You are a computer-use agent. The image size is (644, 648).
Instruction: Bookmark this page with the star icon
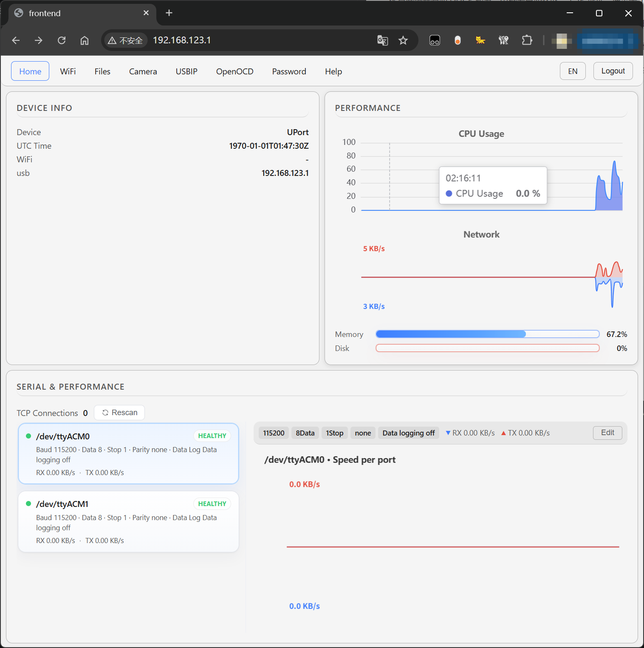tap(403, 40)
